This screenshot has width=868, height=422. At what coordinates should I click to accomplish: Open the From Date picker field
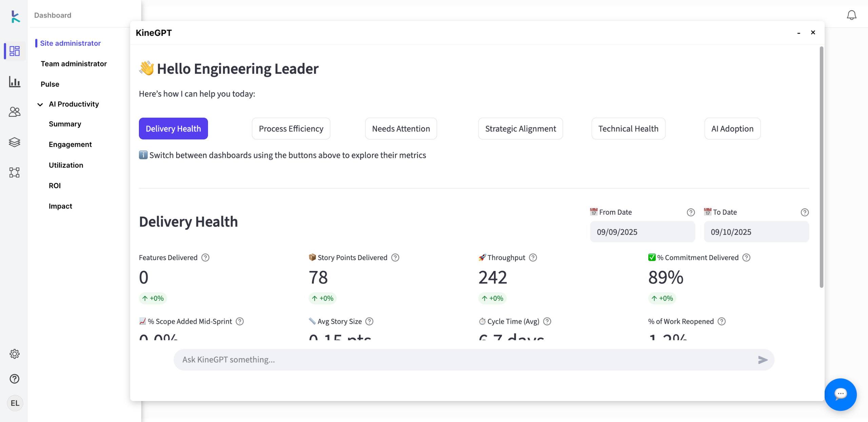pos(642,232)
